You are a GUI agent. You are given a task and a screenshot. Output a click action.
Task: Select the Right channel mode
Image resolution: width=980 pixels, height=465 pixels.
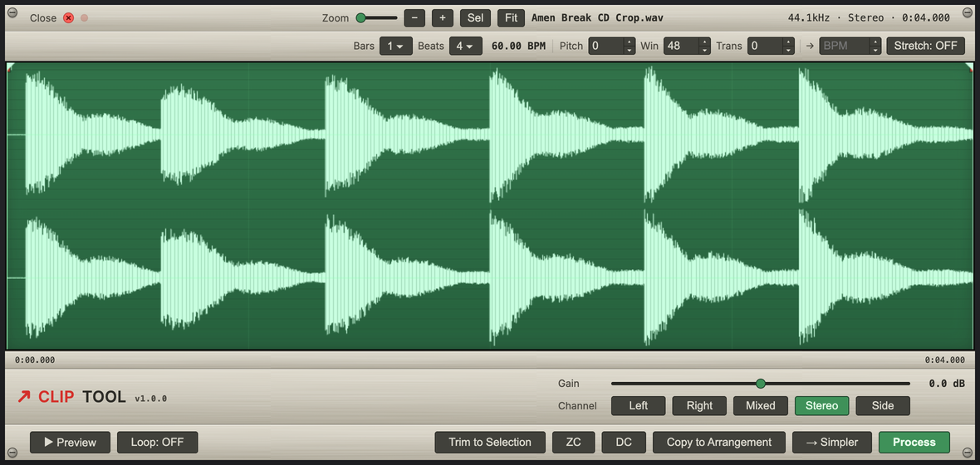699,405
